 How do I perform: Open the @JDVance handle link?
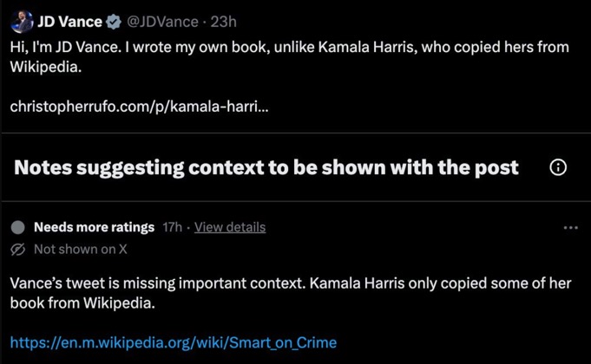162,22
